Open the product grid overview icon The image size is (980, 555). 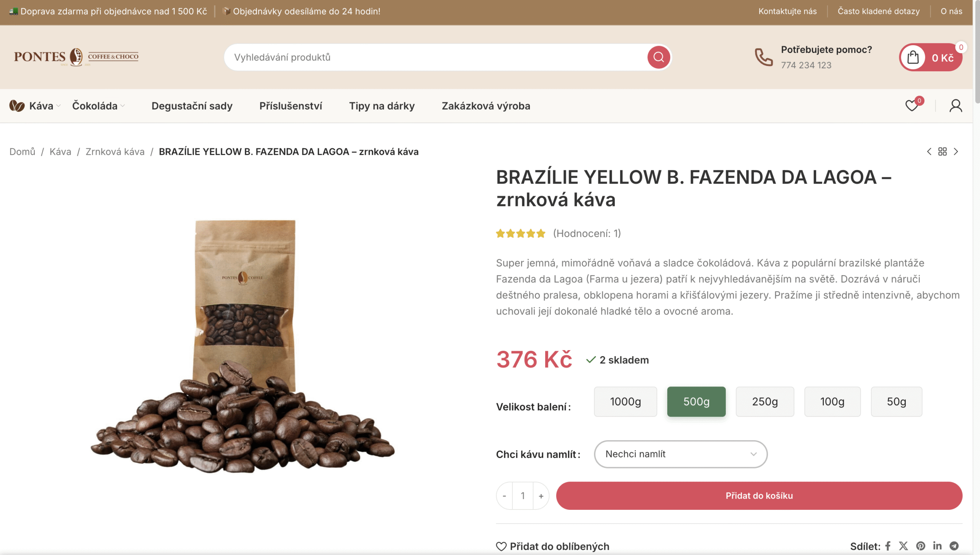pos(942,152)
